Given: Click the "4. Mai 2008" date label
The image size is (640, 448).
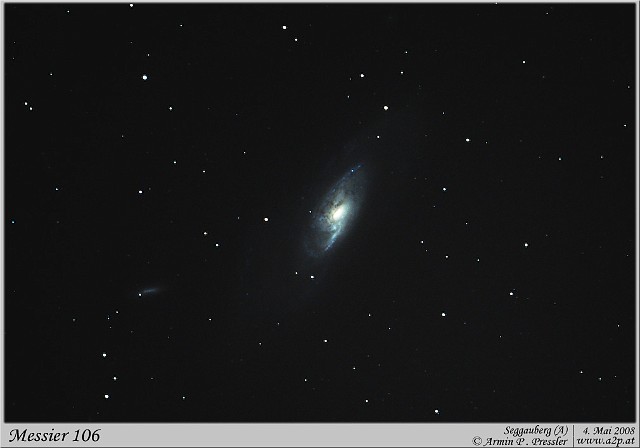Looking at the screenshot, I should pyautogui.click(x=605, y=429).
